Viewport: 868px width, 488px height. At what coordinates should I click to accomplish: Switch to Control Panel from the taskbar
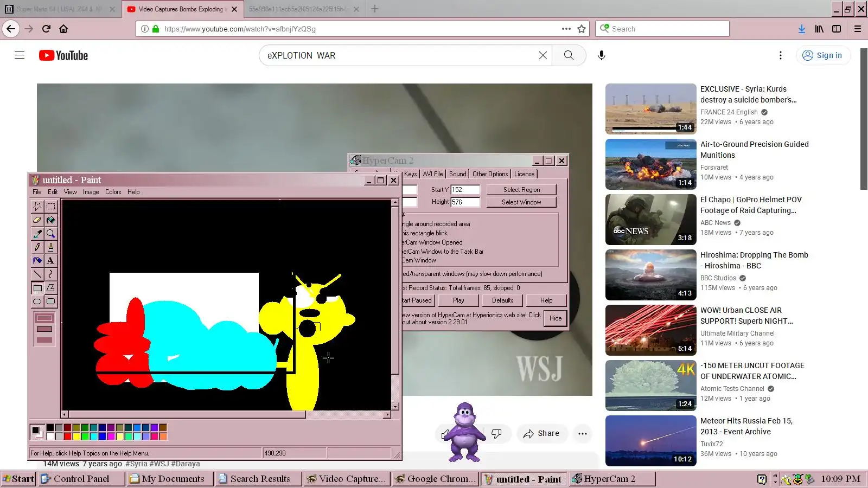click(x=82, y=479)
